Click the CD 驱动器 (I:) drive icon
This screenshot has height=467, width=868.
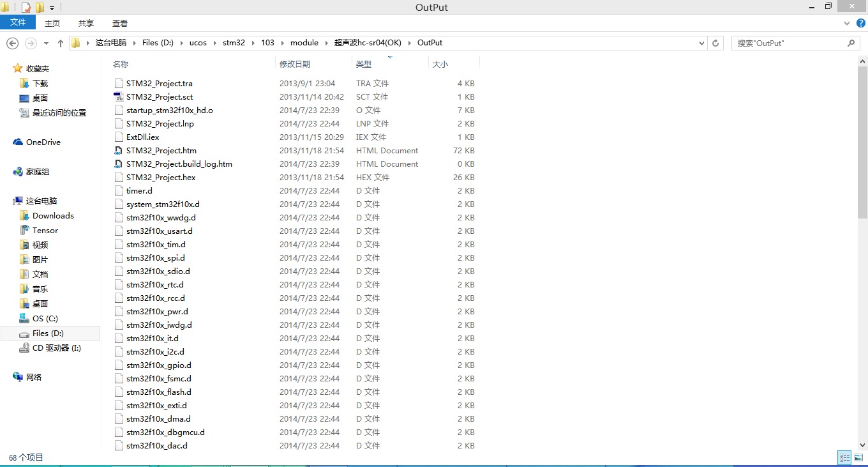[x=24, y=348]
